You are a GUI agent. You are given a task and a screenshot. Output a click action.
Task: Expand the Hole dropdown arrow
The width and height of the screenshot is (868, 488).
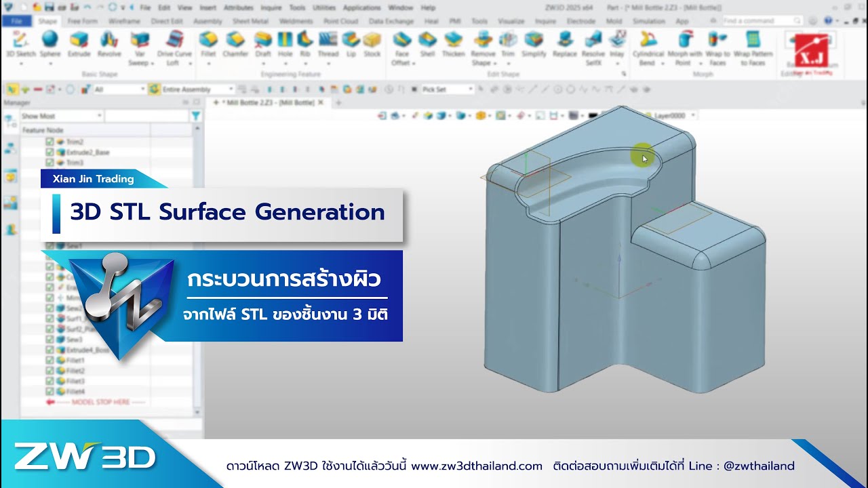pos(285,63)
